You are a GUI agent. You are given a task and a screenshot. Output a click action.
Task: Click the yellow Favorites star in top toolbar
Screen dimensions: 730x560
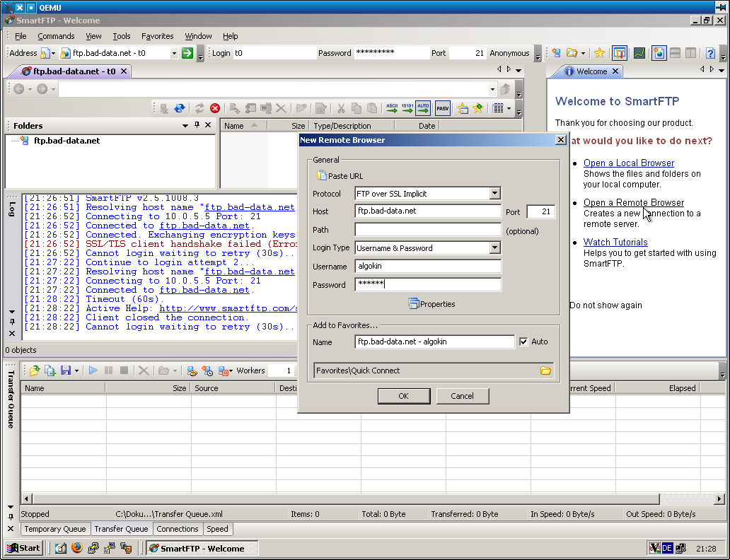[599, 53]
